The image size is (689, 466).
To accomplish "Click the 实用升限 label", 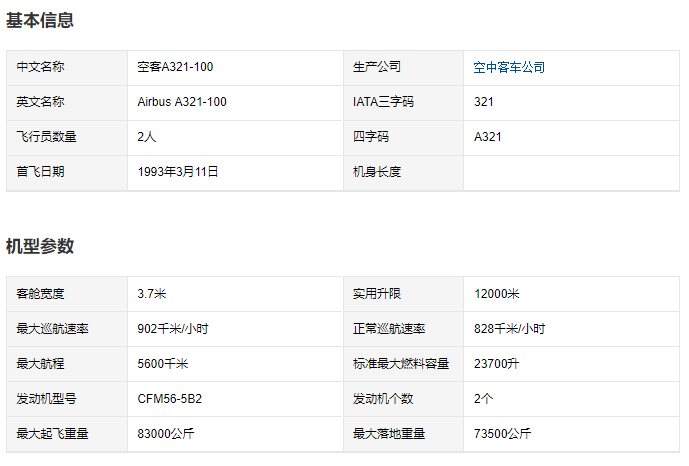I will coord(377,293).
